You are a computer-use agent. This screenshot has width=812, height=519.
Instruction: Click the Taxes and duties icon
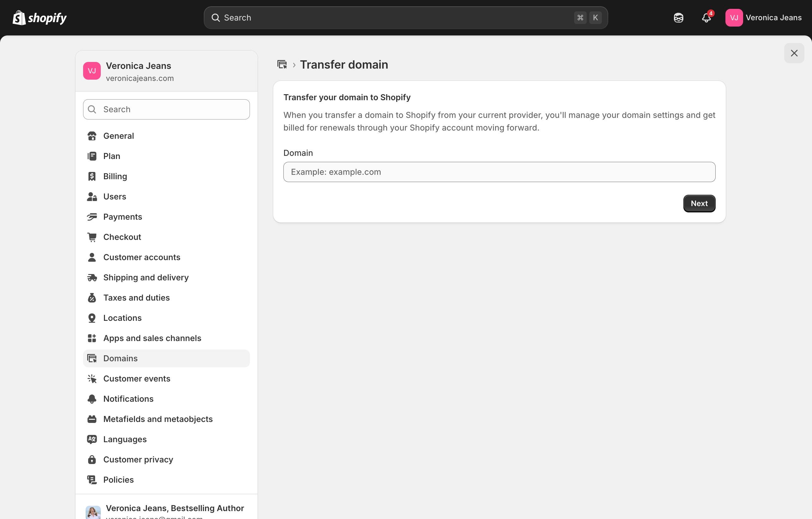(92, 298)
